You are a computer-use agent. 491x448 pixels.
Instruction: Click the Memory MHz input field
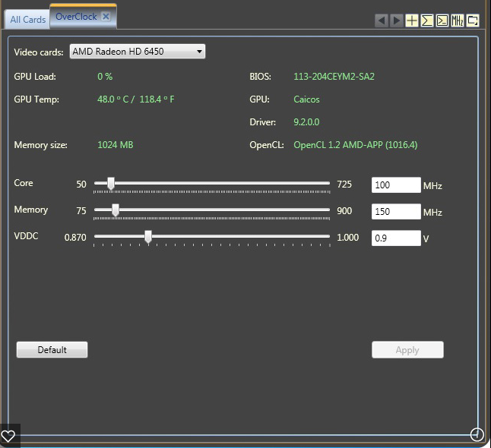coord(396,212)
